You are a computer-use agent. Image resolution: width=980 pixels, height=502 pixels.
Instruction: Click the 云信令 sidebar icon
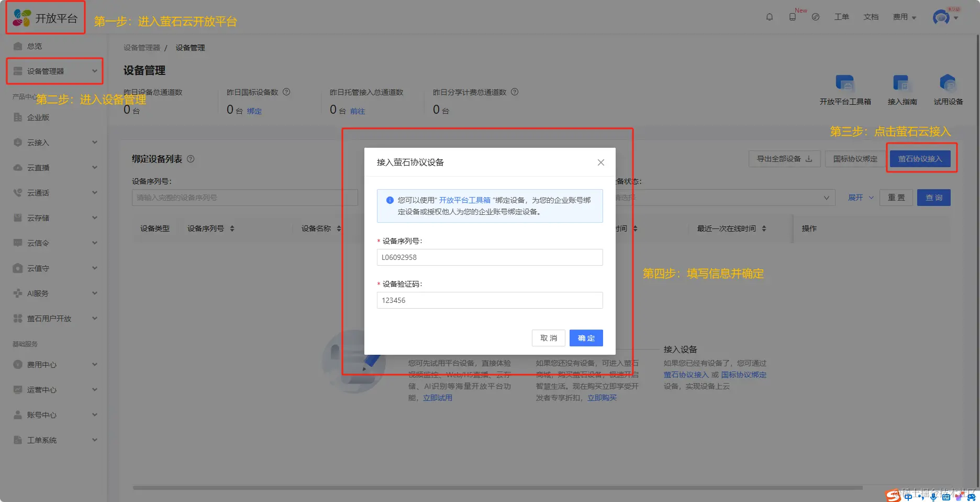coord(18,243)
